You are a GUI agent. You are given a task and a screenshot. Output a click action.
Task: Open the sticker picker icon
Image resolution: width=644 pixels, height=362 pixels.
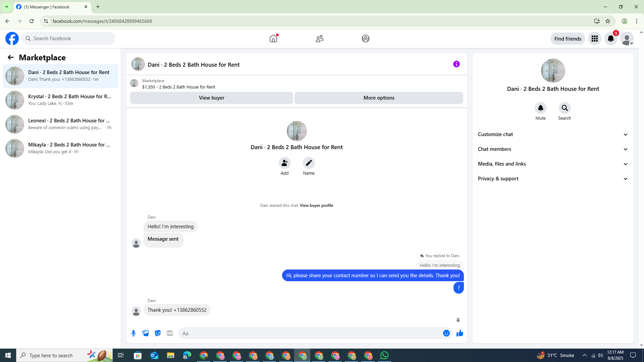point(158,333)
